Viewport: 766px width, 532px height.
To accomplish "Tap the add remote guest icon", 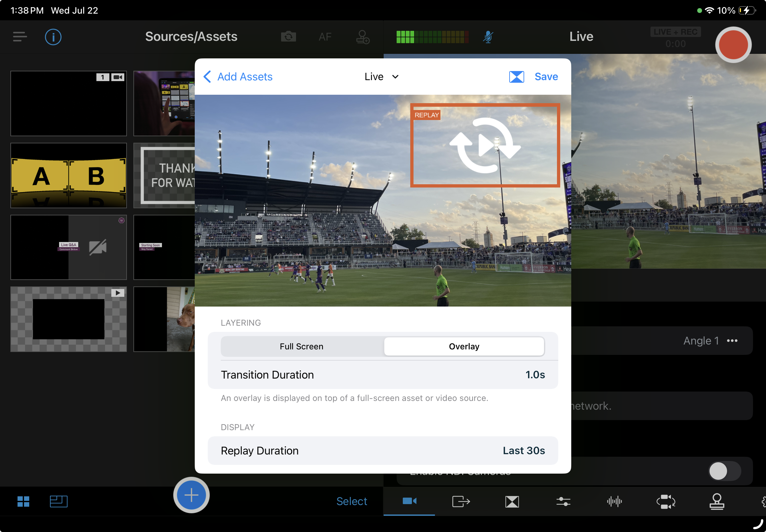I will point(363,37).
